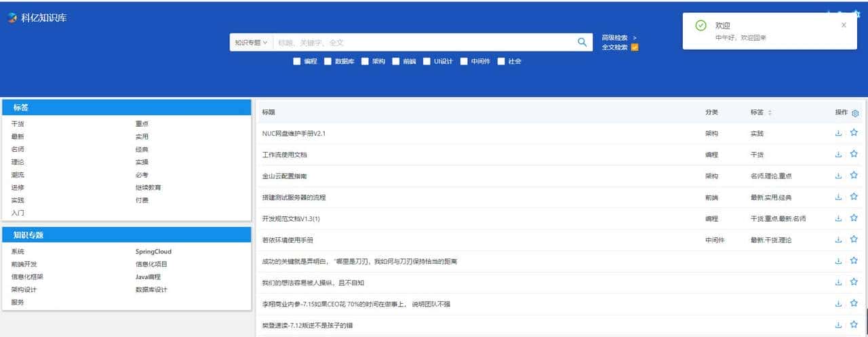Star the 开发规范文档V1.3(1) row
The width and height of the screenshot is (868, 337).
pos(854,218)
